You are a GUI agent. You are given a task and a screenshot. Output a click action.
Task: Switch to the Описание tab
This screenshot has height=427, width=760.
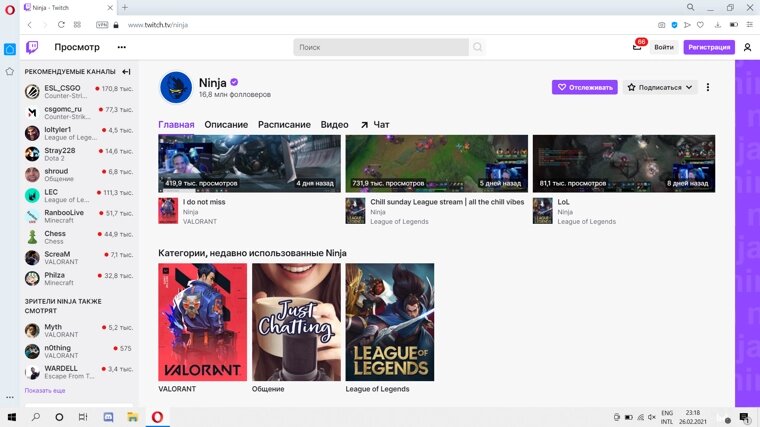pos(226,125)
